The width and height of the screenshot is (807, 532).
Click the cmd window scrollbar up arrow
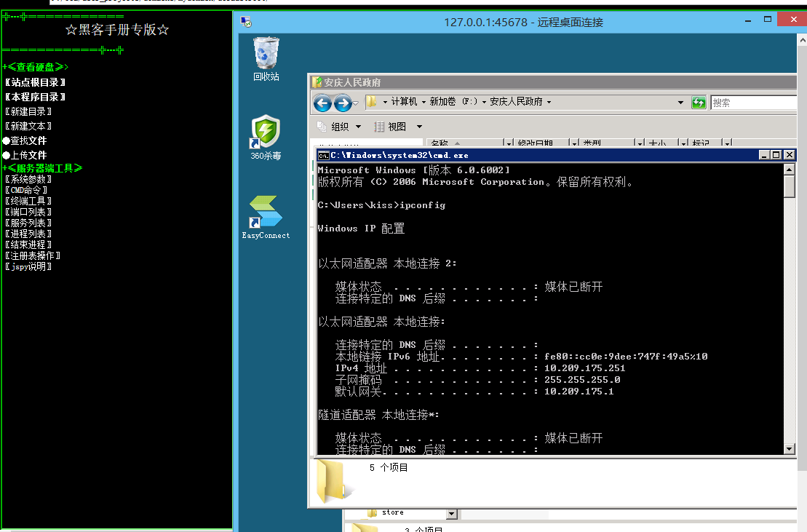coord(789,170)
